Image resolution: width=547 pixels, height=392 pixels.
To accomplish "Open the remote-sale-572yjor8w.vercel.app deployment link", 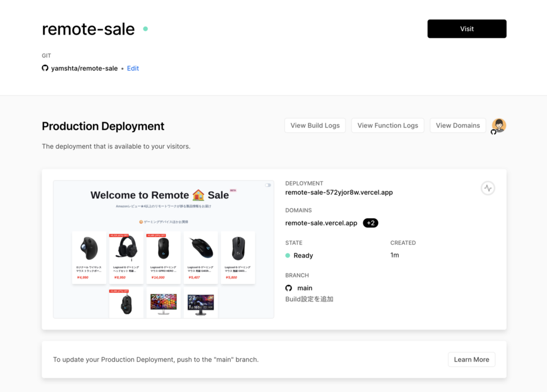I will point(339,192).
